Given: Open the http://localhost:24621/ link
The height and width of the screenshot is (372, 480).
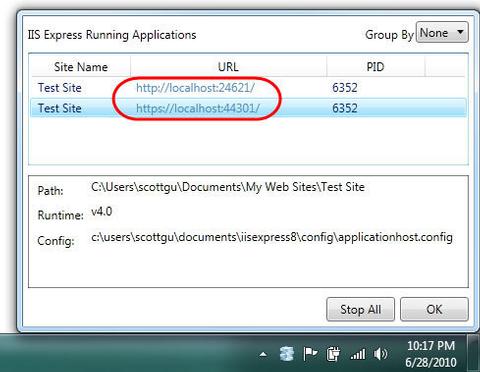Looking at the screenshot, I should pos(196,88).
